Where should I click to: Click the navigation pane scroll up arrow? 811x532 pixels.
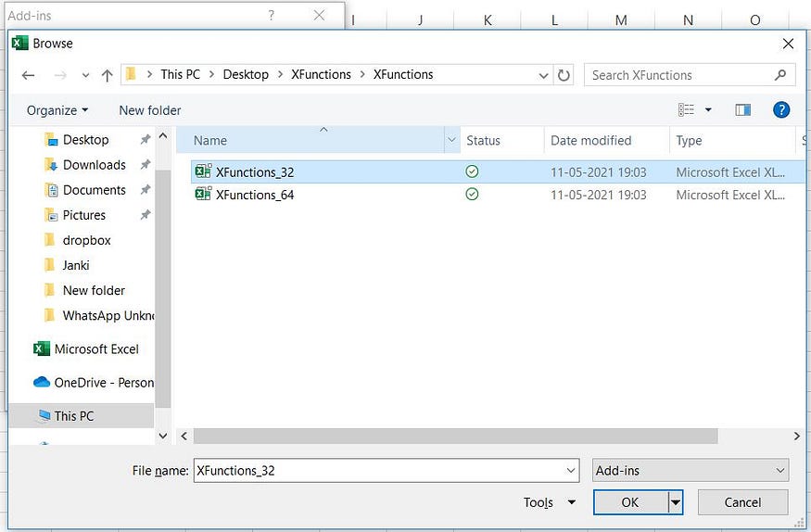[163, 136]
